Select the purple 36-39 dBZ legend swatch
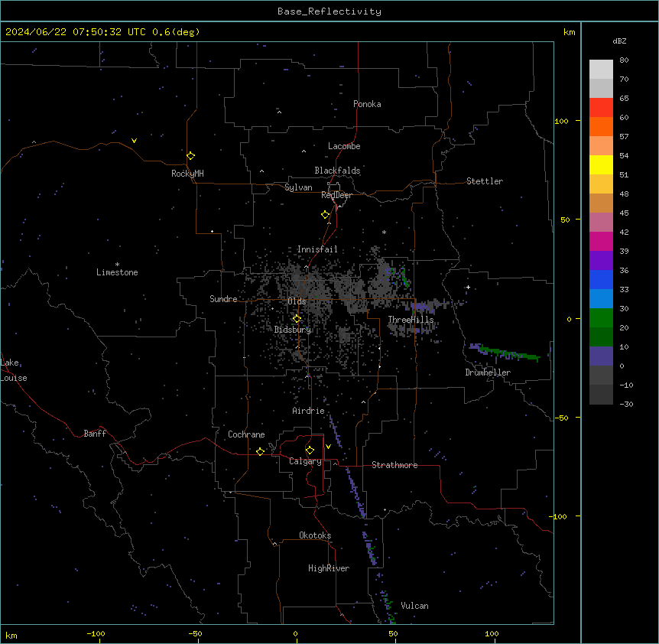 pos(601,261)
